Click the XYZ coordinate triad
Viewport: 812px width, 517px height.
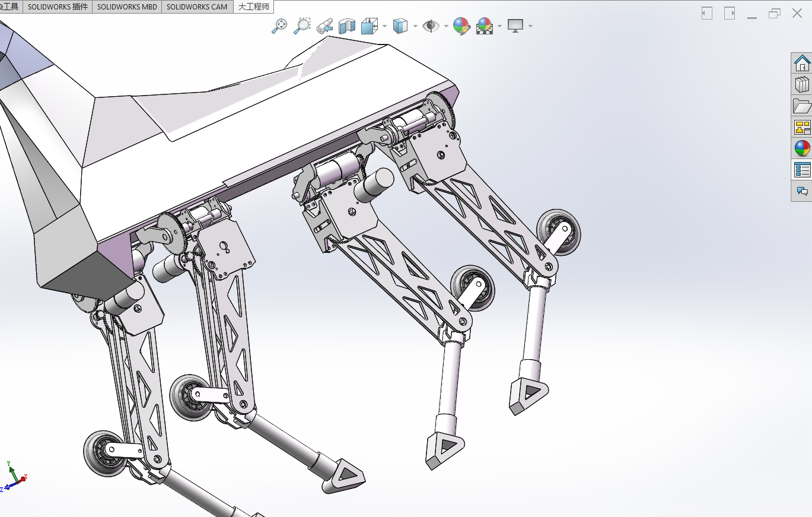[x=13, y=477]
